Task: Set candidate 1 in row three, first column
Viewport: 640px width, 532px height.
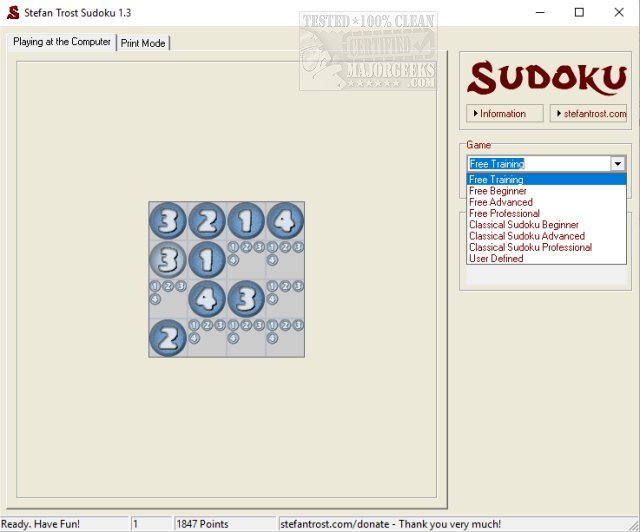Action: tap(155, 286)
